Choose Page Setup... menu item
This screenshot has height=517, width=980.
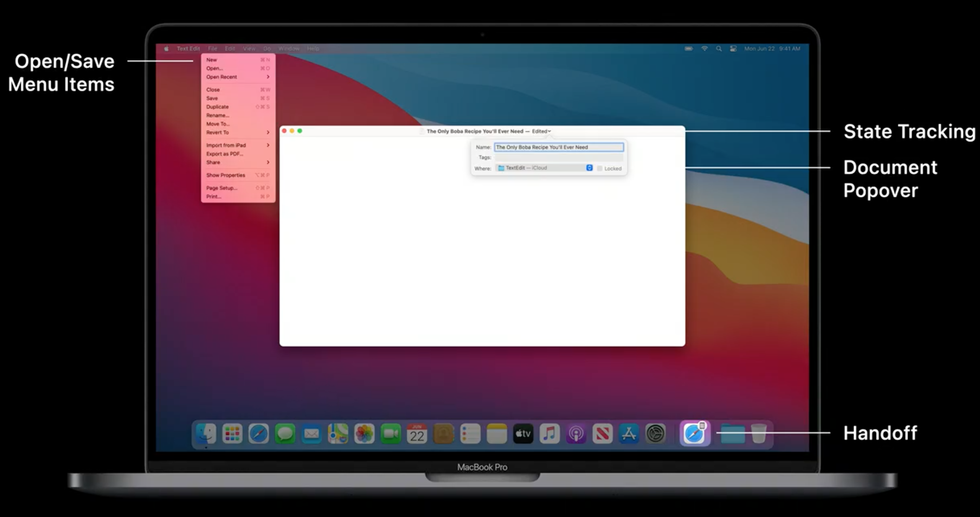pyautogui.click(x=238, y=188)
